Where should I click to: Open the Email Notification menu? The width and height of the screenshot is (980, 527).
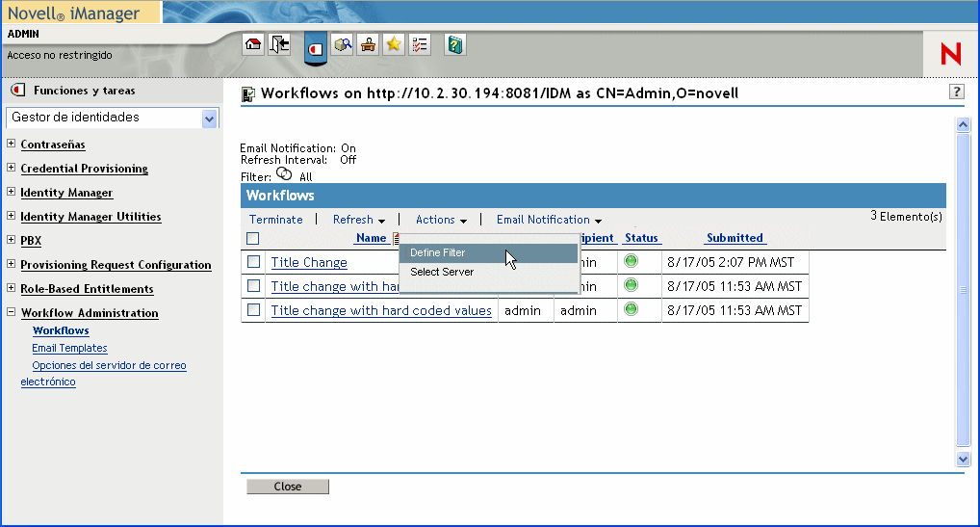(549, 220)
